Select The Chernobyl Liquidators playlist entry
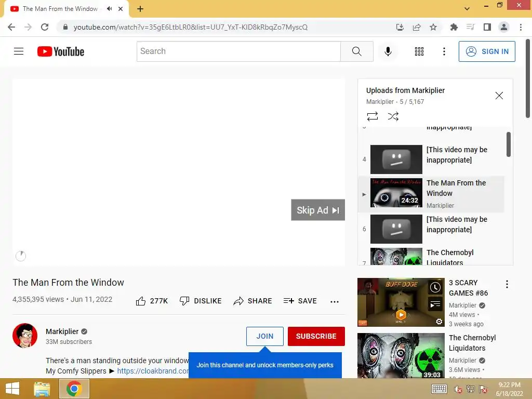Screen dimensions: 532x399 [x=431, y=257]
